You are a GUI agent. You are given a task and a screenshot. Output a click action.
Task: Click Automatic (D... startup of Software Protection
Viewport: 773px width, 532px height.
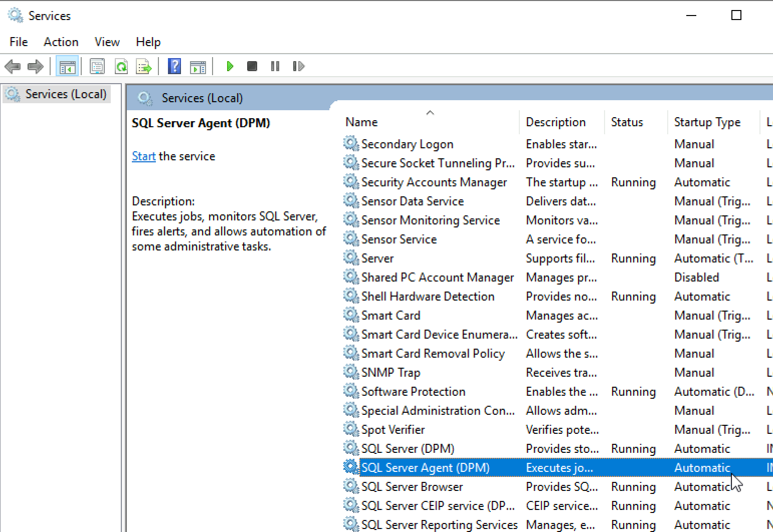click(714, 392)
